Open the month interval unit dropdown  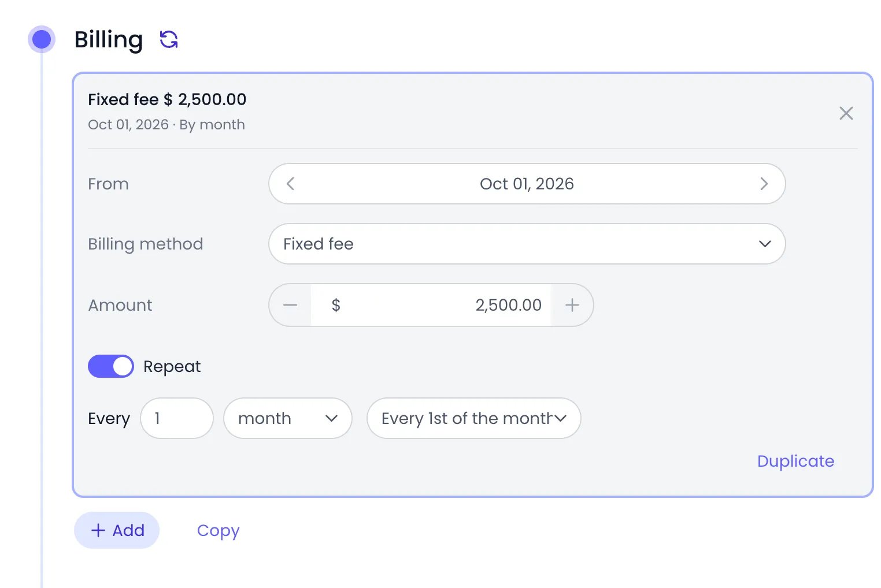click(288, 418)
